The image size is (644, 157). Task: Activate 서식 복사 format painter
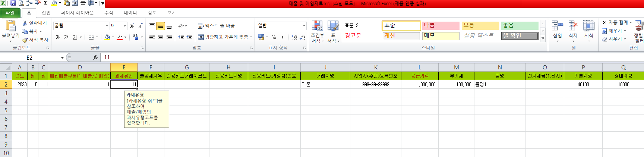pos(35,40)
